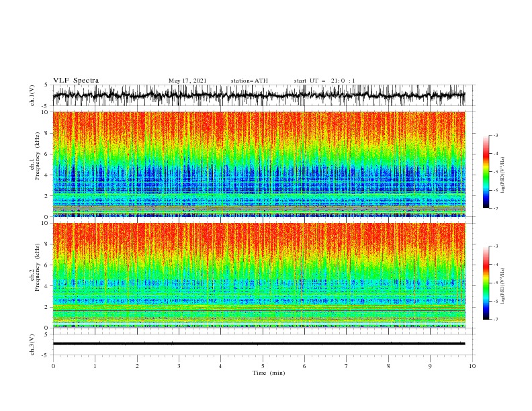Select the ch.1 "log(PSD)(V²/Hz)" color bar label
This screenshot has width=532, height=411.
coord(502,175)
